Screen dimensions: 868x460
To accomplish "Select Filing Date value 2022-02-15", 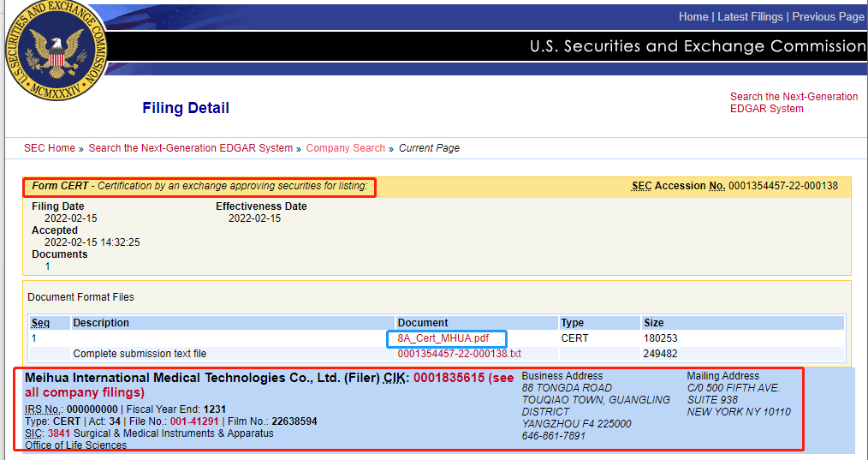I will [71, 218].
